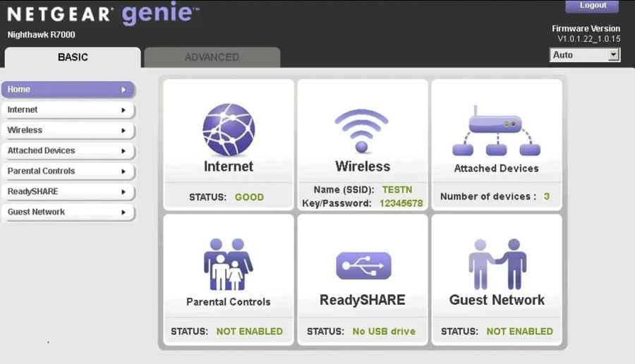Open the ReadySHARE USB icon
This screenshot has height=364, width=635.
coord(363,266)
